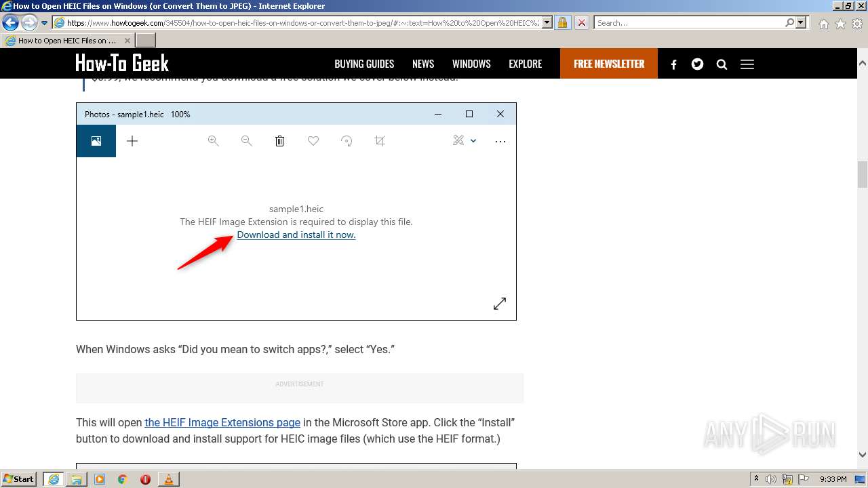Open the Windows Start button
Screen dimensions: 868x488
pos(19,479)
